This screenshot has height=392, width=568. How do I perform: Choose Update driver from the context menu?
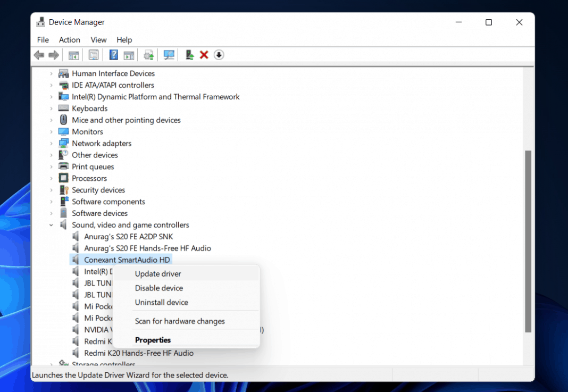[x=158, y=273]
